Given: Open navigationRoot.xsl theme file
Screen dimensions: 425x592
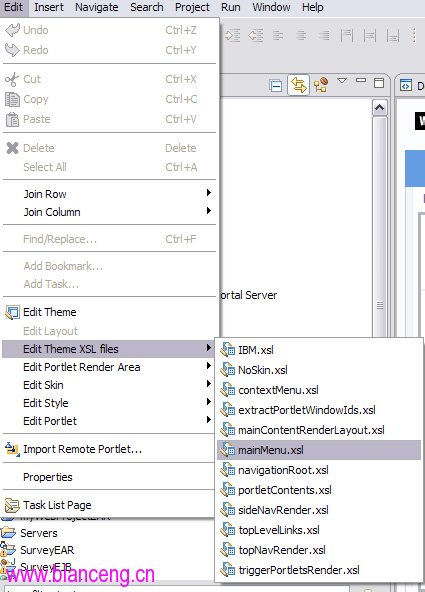Looking at the screenshot, I should pyautogui.click(x=319, y=470).
